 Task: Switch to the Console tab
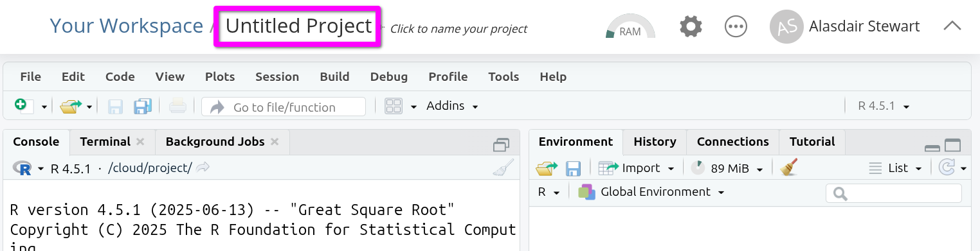point(36,142)
